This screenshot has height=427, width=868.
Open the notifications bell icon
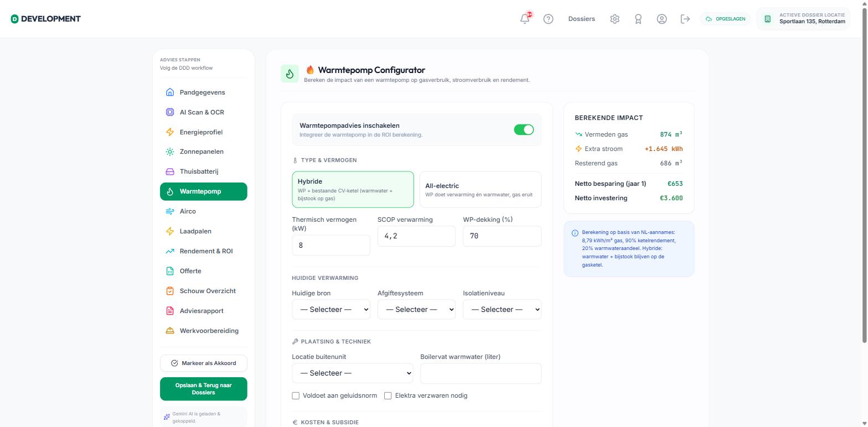[x=525, y=19]
